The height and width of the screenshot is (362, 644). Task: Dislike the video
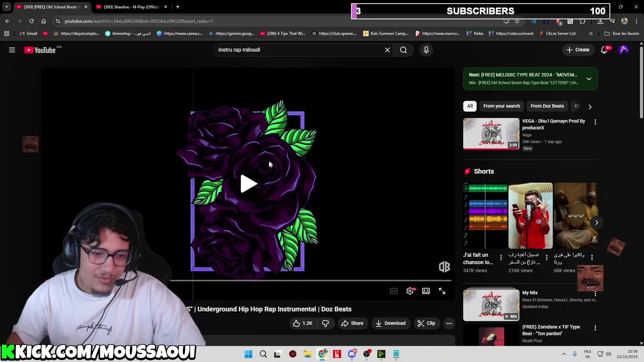326,323
